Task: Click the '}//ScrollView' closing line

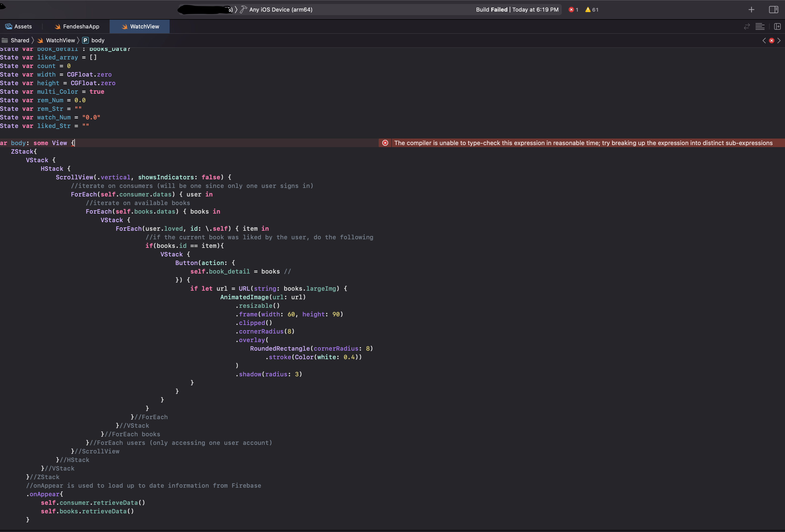Action: [x=95, y=451]
